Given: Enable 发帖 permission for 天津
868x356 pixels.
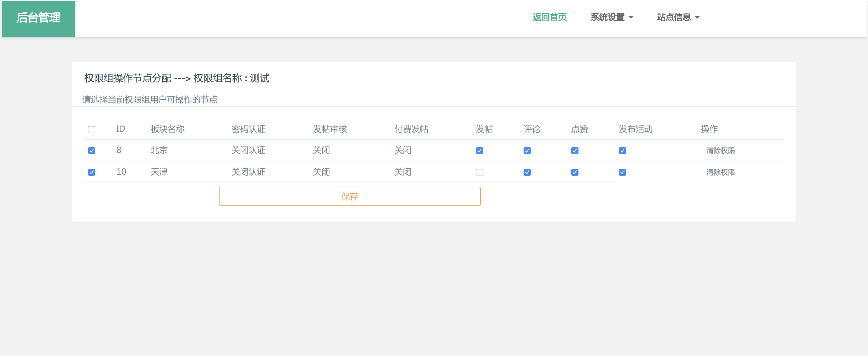Looking at the screenshot, I should pyautogui.click(x=480, y=172).
